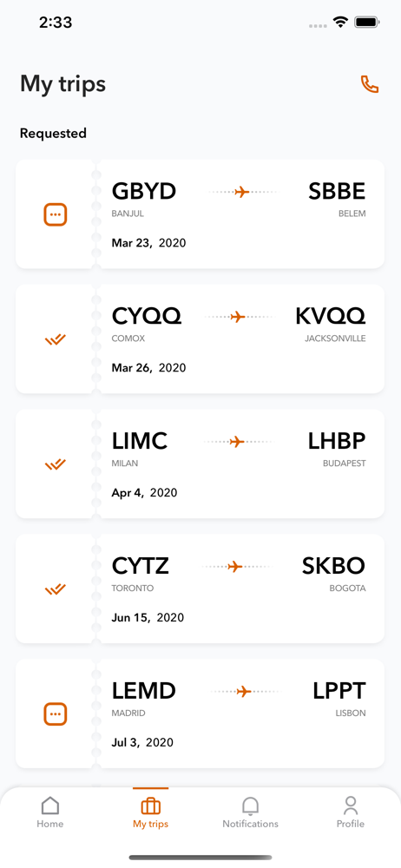
Task: Select the My trips tab
Action: (151, 812)
